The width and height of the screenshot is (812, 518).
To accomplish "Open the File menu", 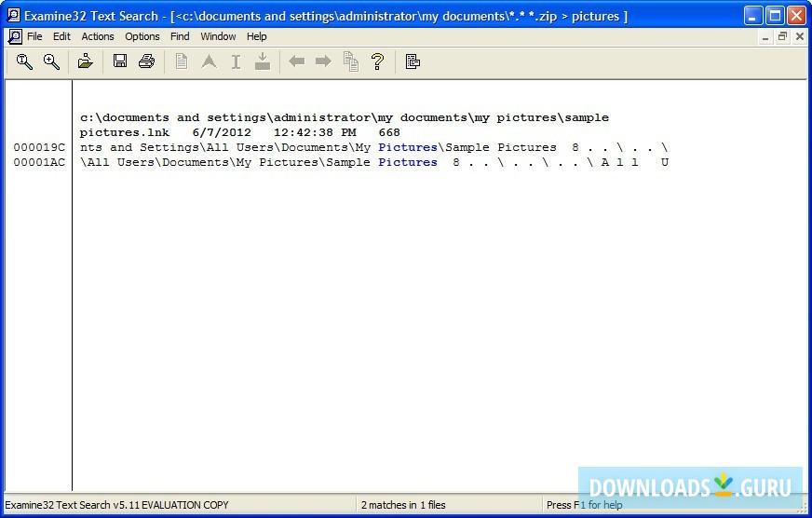I will [34, 36].
